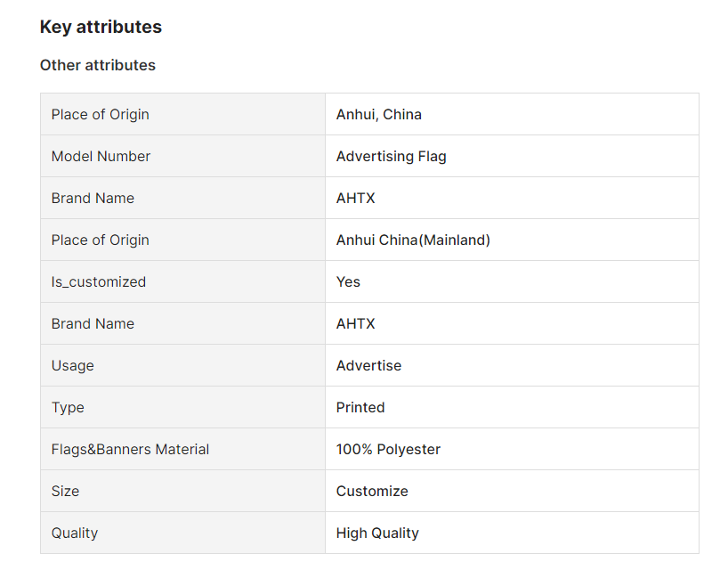The height and width of the screenshot is (570, 728).
Task: Click the Flags&Banners Material label
Action: [x=130, y=449]
